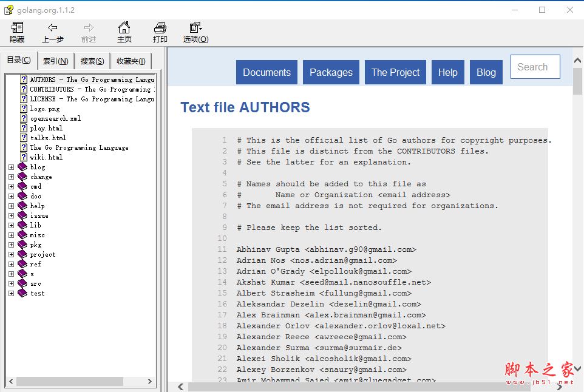Screen dimensions: 584x392
Task: Expand the lib tree node
Action: (11, 225)
